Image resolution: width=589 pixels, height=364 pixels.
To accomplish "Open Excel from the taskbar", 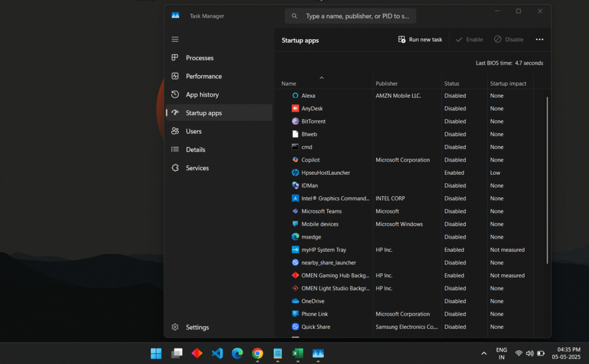I will coord(298,353).
